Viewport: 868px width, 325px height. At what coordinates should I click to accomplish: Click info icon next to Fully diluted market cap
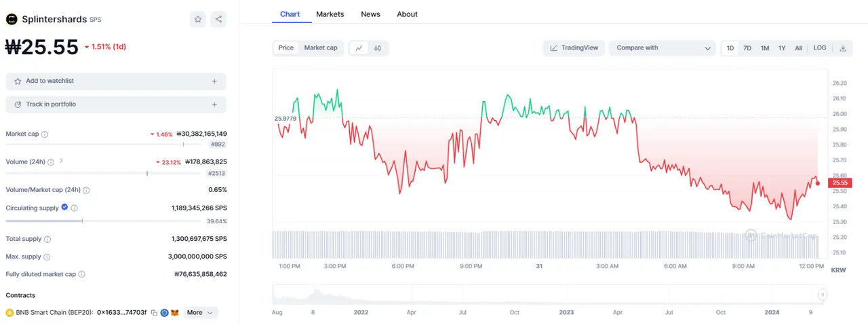(81, 274)
